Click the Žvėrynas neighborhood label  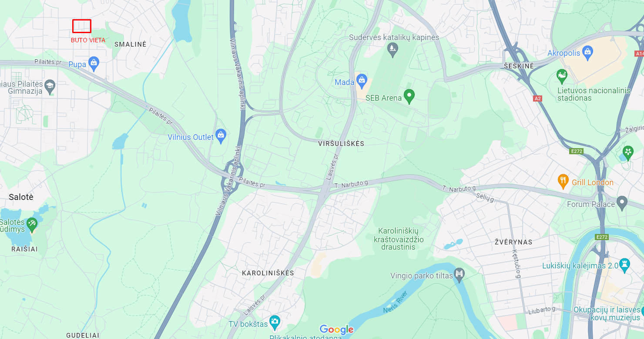point(513,242)
